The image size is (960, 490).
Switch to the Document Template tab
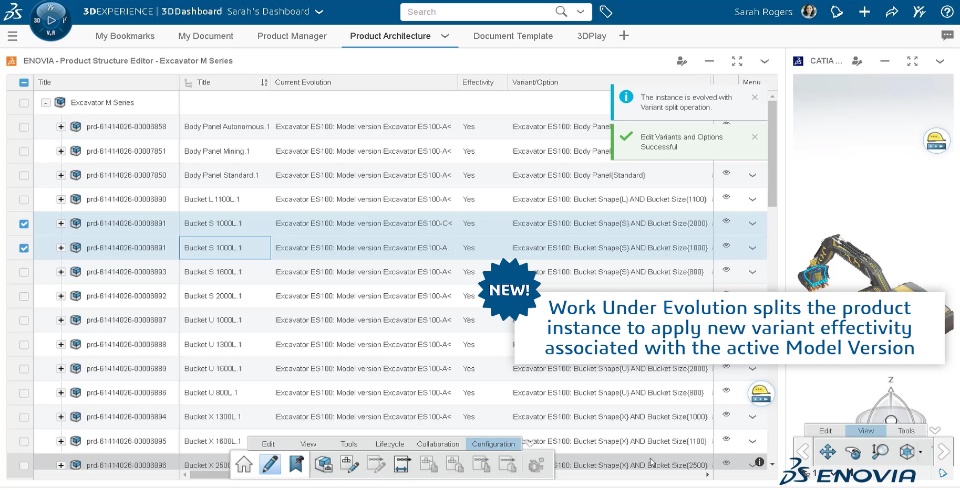coord(513,36)
